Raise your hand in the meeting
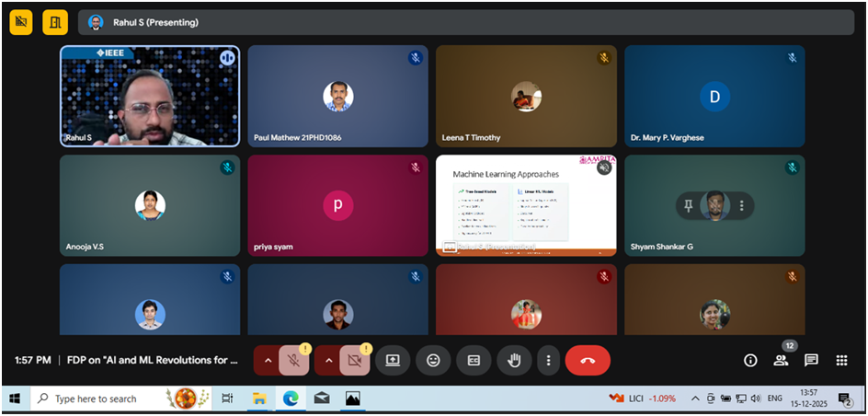Screen dimensions: 868x416 click(x=514, y=360)
